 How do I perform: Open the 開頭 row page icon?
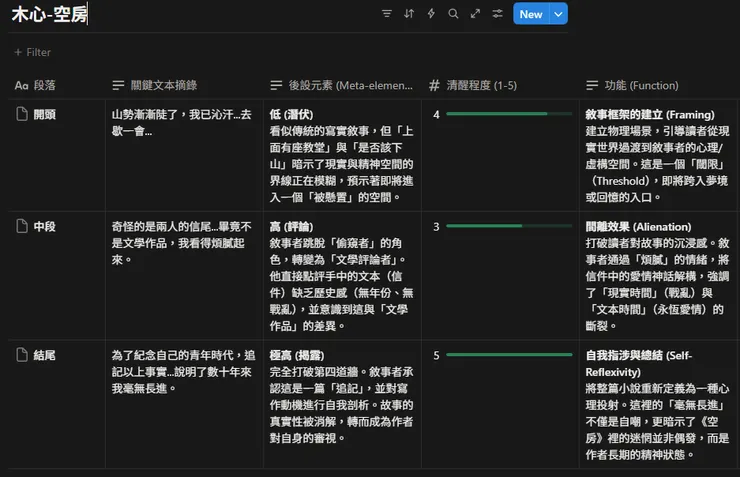pos(21,115)
